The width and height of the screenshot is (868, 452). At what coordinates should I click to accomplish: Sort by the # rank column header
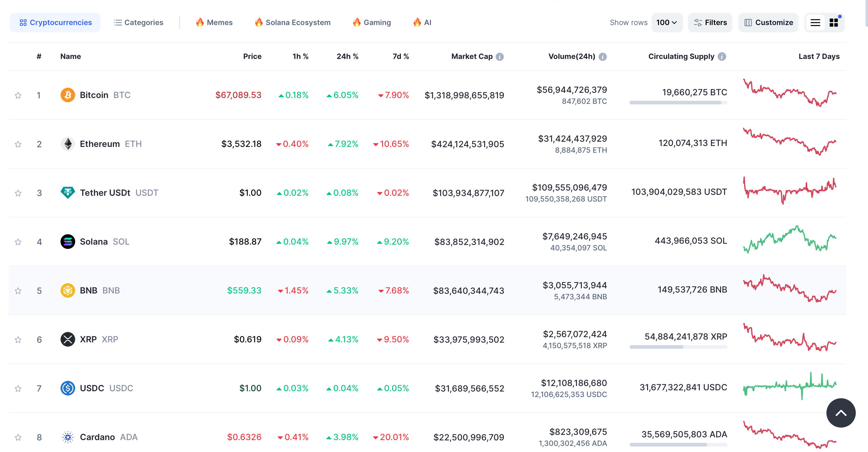[x=39, y=56]
